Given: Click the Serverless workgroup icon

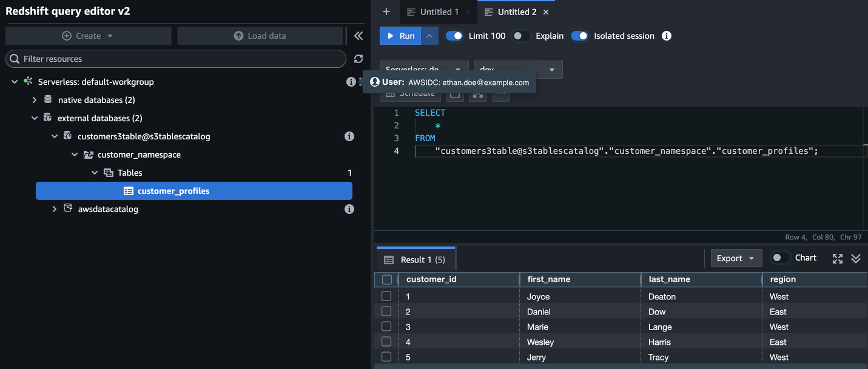Looking at the screenshot, I should click(28, 82).
